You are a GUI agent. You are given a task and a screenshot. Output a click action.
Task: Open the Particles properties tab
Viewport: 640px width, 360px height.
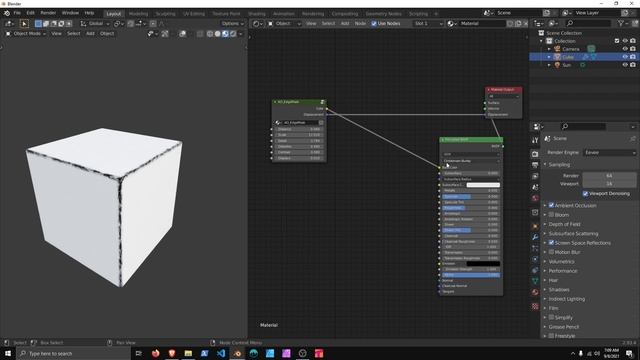point(535,248)
